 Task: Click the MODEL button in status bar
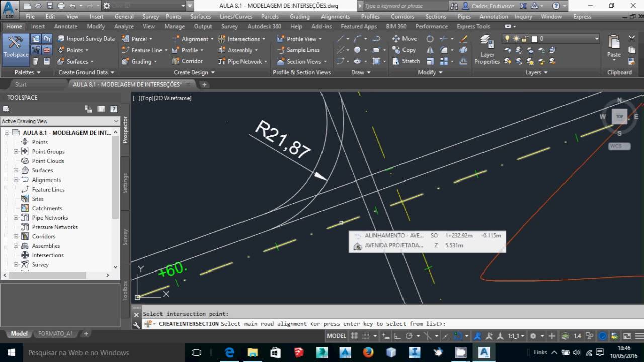336,336
